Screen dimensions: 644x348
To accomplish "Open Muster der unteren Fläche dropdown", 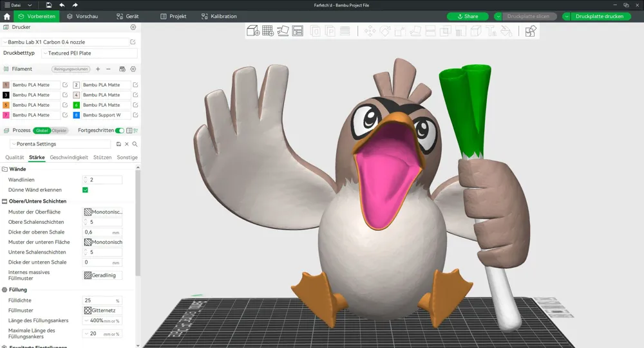I will coord(102,242).
